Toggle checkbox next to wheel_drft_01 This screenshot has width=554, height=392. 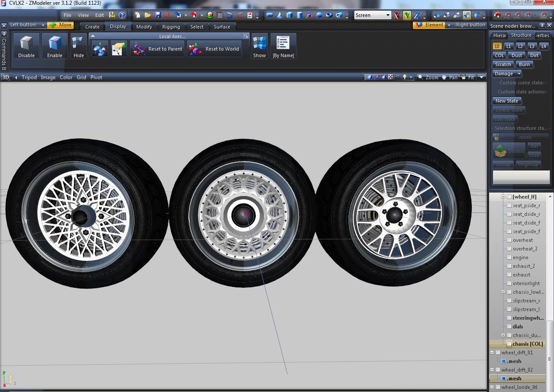(x=498, y=353)
